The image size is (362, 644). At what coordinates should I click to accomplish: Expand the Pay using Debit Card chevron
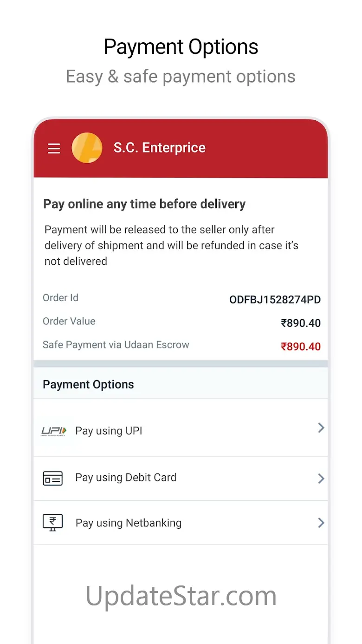(321, 478)
